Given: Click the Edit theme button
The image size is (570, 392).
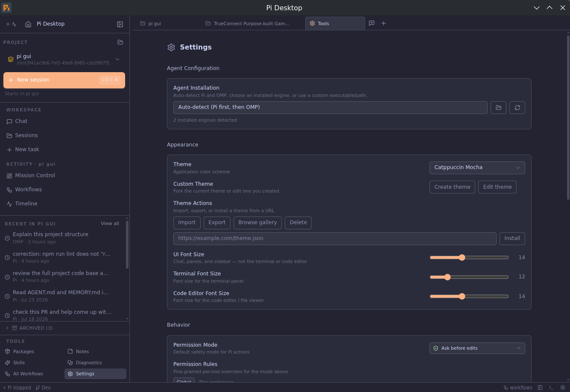Looking at the screenshot, I should click(497, 187).
